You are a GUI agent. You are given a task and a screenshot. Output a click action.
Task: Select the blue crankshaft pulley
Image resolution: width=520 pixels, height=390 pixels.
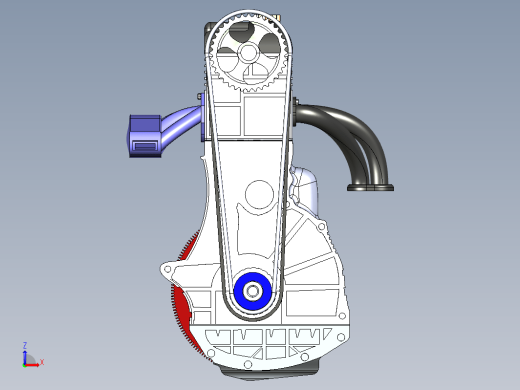click(x=252, y=291)
